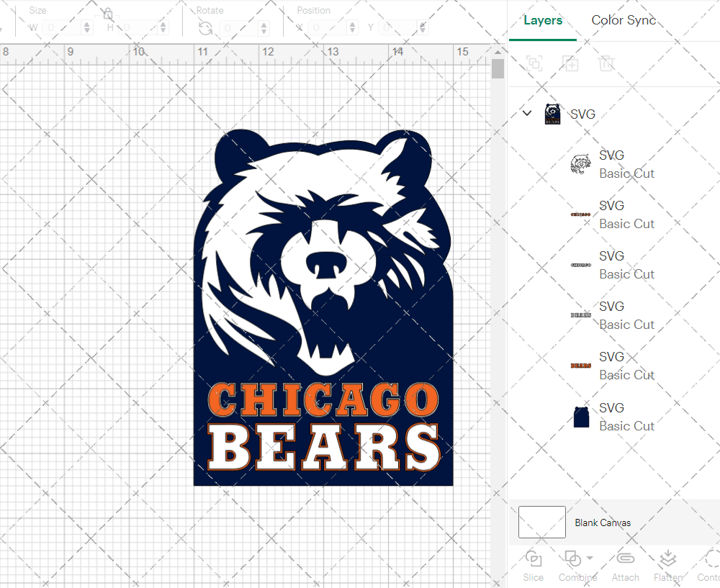Click the Position Y stepper arrows

(x=423, y=27)
